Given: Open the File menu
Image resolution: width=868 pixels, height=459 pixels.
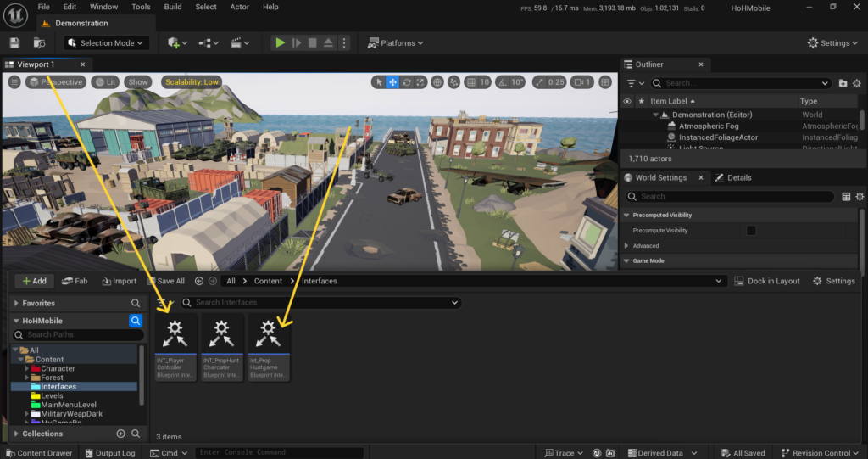Looking at the screenshot, I should [44, 7].
